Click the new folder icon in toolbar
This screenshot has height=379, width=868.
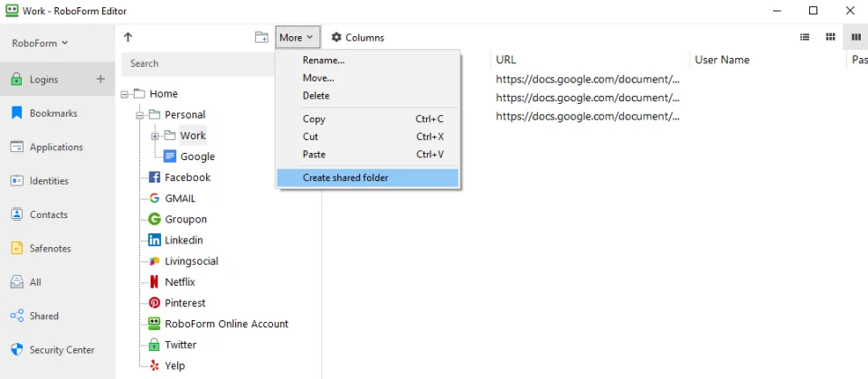coord(261,37)
